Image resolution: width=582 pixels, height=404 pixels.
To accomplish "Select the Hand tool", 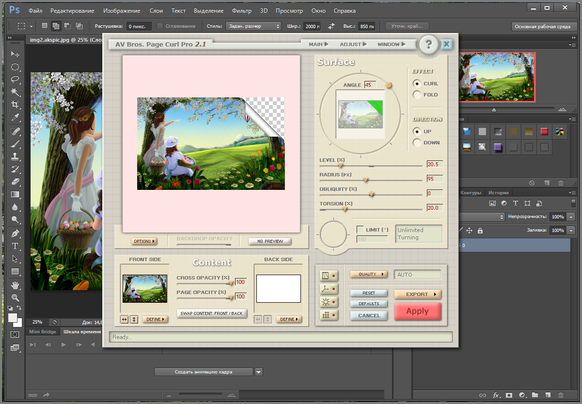I will (15, 285).
